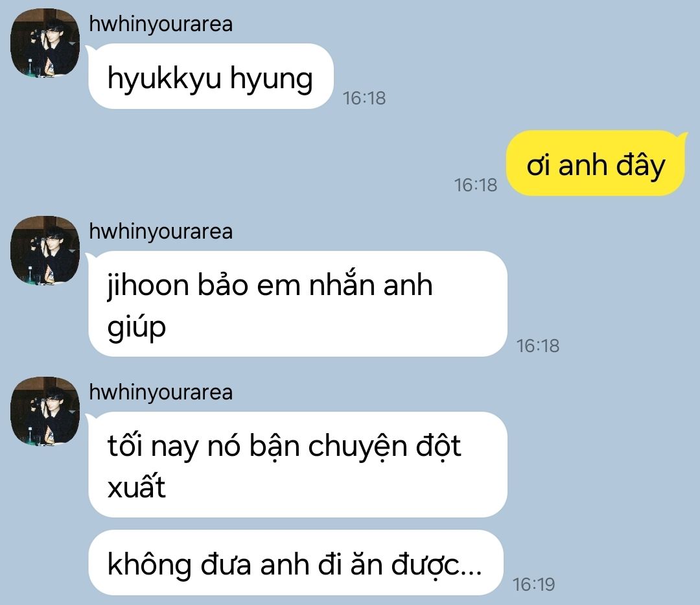Tap the 'tối nay nó bận chuyện đột xuất' bubble
This screenshot has height=605, width=700.
pyautogui.click(x=297, y=464)
